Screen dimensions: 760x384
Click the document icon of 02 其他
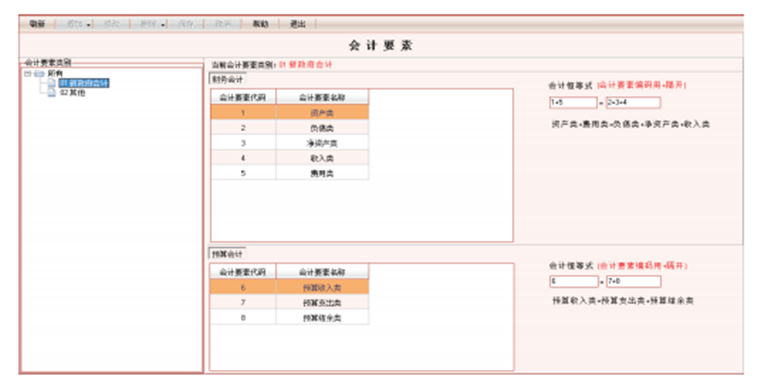(51, 93)
